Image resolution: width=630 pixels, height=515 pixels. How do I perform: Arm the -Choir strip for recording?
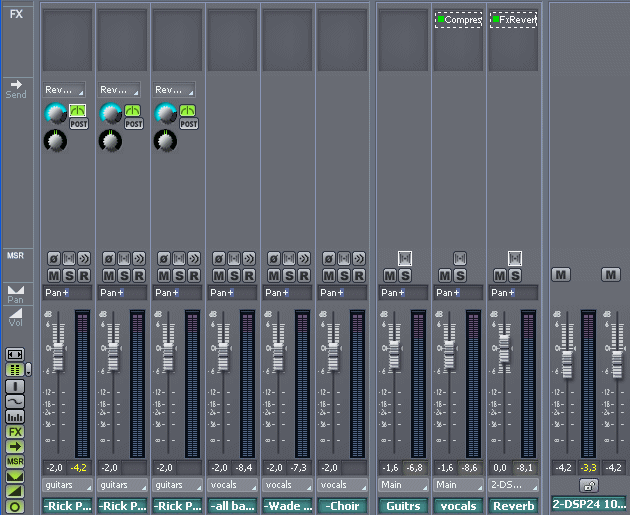click(x=359, y=276)
